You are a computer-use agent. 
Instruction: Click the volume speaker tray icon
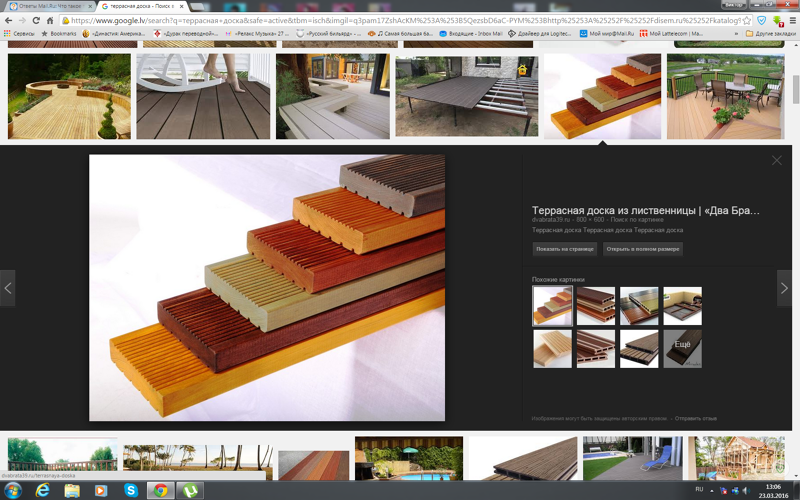tap(745, 491)
